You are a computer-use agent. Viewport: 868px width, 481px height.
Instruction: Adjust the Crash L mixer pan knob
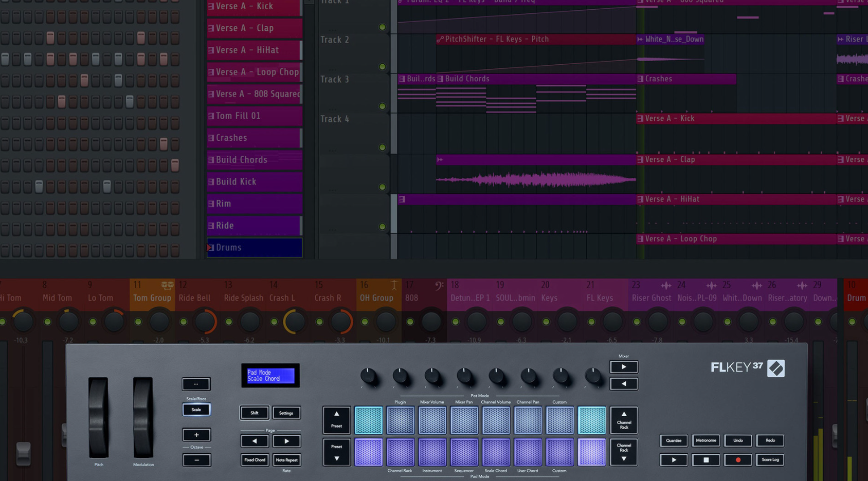pyautogui.click(x=295, y=322)
